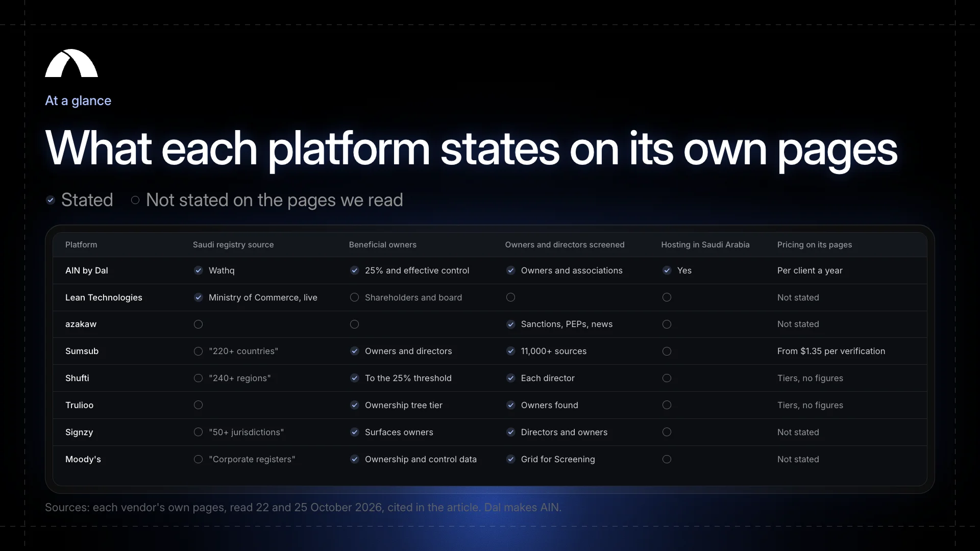
Task: Click the empty circle beside Shareholders and board
Action: point(355,297)
